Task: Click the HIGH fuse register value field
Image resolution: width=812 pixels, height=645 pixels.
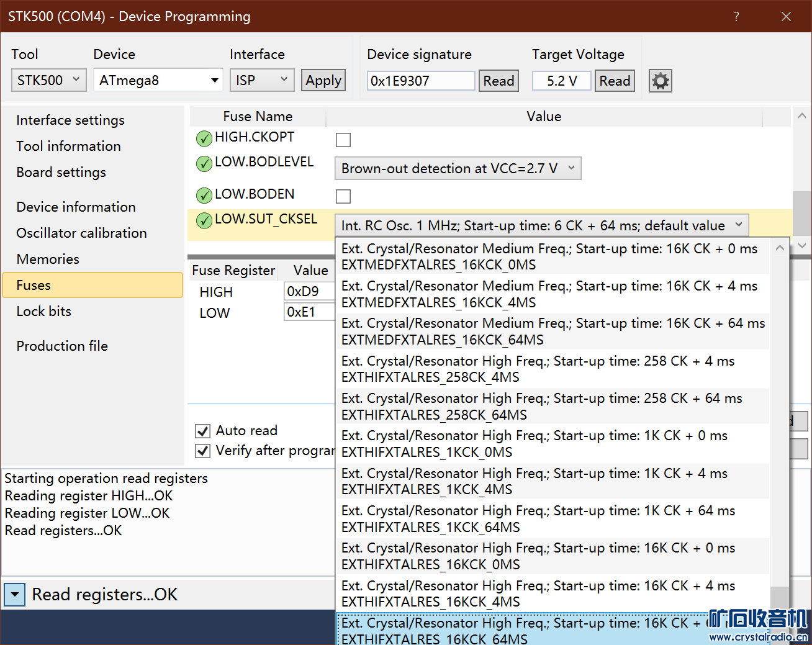Action: [309, 291]
